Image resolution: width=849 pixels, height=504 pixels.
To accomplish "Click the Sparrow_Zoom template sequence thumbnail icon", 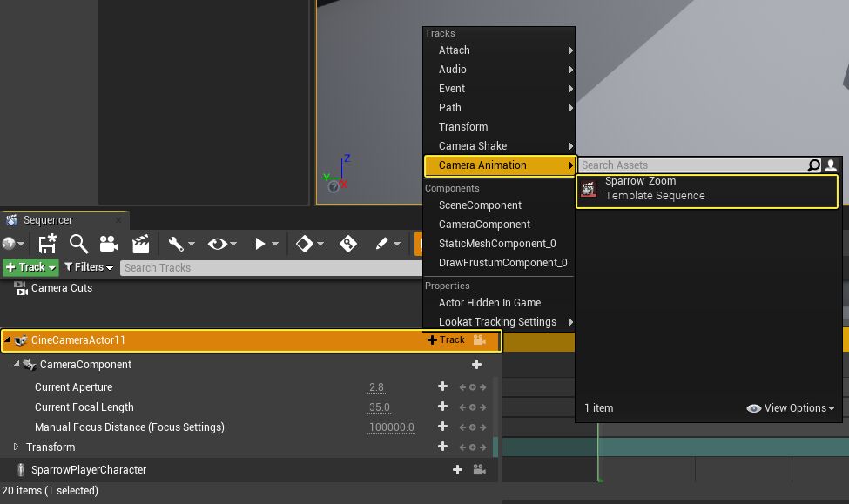I will [588, 189].
